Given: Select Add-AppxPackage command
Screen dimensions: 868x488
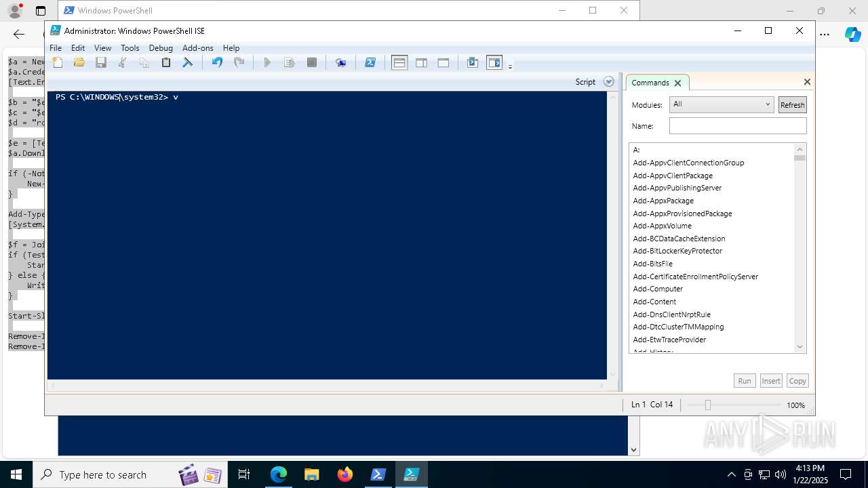Looking at the screenshot, I should 663,201.
